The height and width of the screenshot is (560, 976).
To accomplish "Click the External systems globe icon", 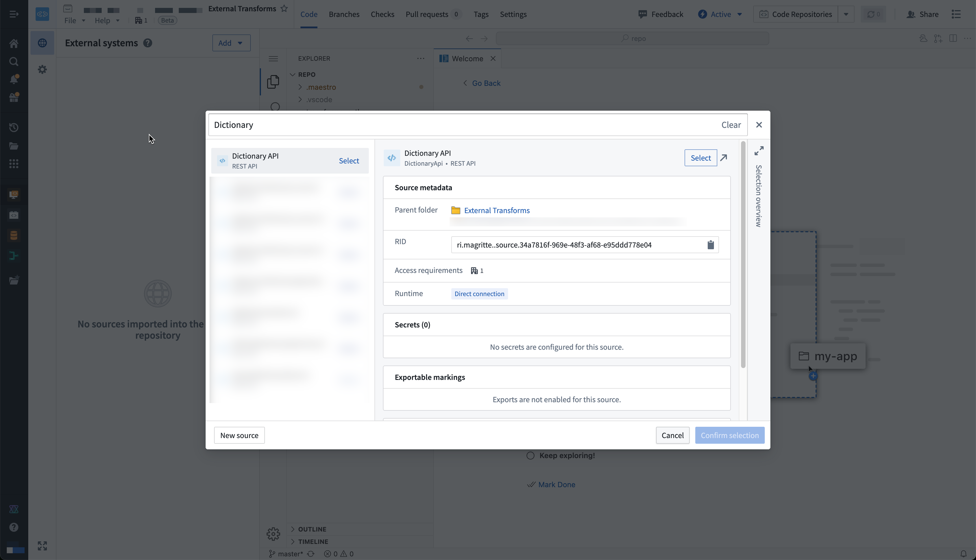I will (x=42, y=43).
